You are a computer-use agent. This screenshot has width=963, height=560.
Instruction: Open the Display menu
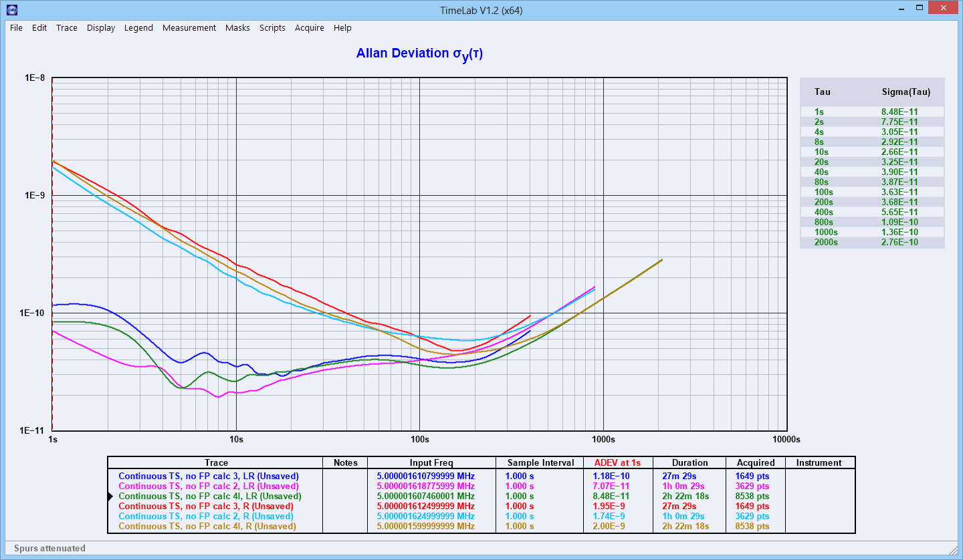click(101, 28)
